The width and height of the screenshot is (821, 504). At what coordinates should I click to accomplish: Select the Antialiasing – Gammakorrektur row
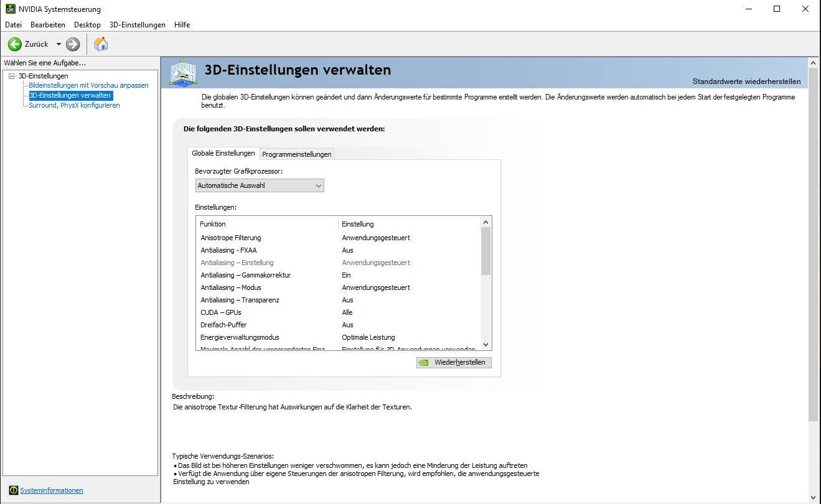pyautogui.click(x=339, y=275)
